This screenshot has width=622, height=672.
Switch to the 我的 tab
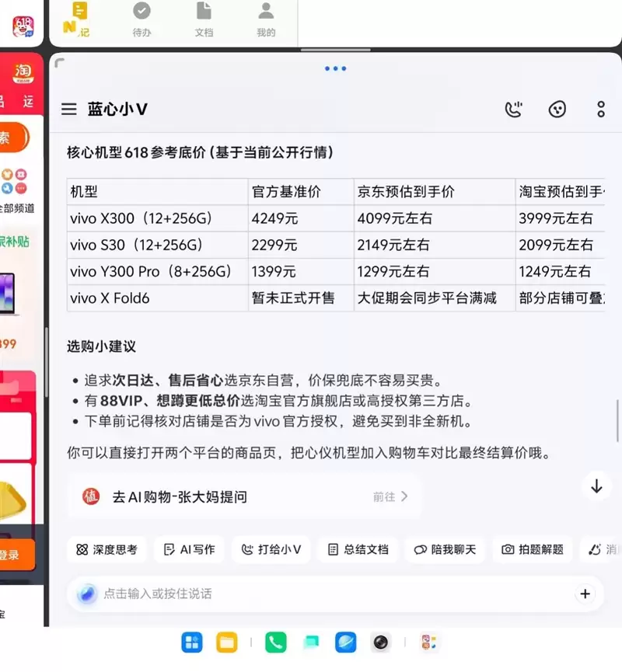tap(266, 20)
